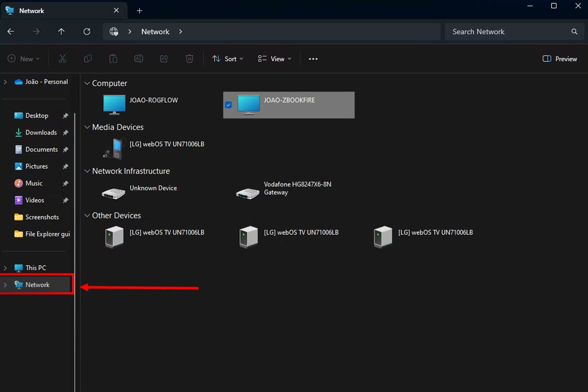The height and width of the screenshot is (392, 588).
Task: Toggle the Preview pane
Action: click(560, 59)
